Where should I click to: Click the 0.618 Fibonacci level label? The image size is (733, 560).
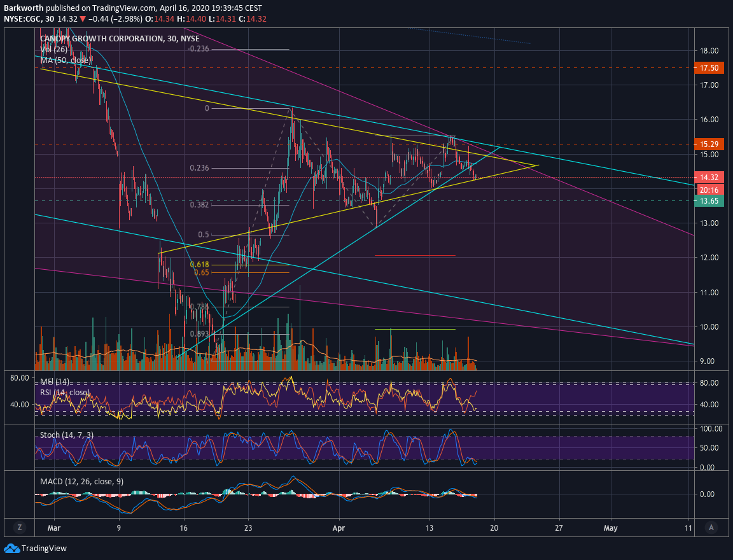click(200, 265)
